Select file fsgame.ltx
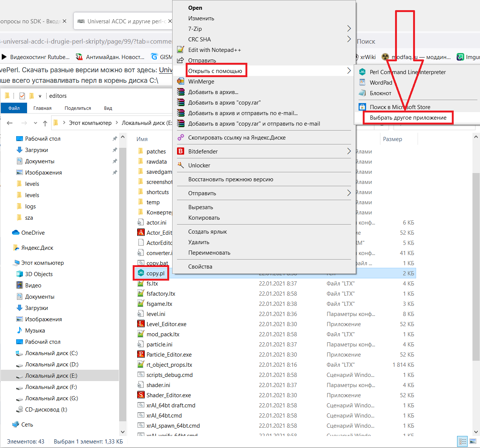This screenshot has width=480, height=448. click(x=159, y=304)
